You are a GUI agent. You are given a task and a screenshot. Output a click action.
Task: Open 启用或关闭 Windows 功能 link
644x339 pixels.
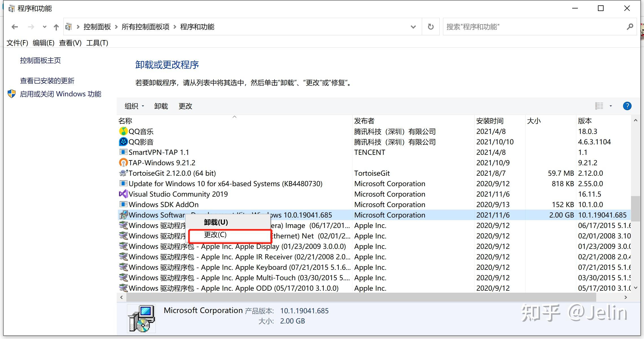pyautogui.click(x=60, y=94)
